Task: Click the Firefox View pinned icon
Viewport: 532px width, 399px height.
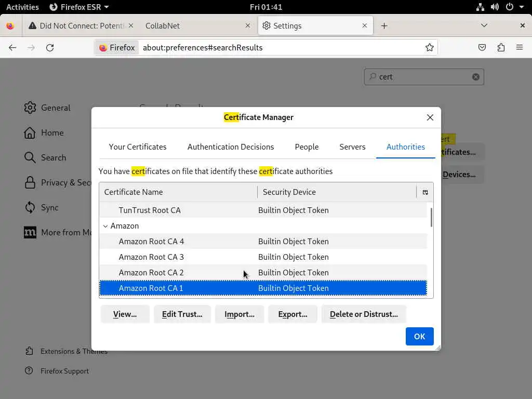Action: 10,26
